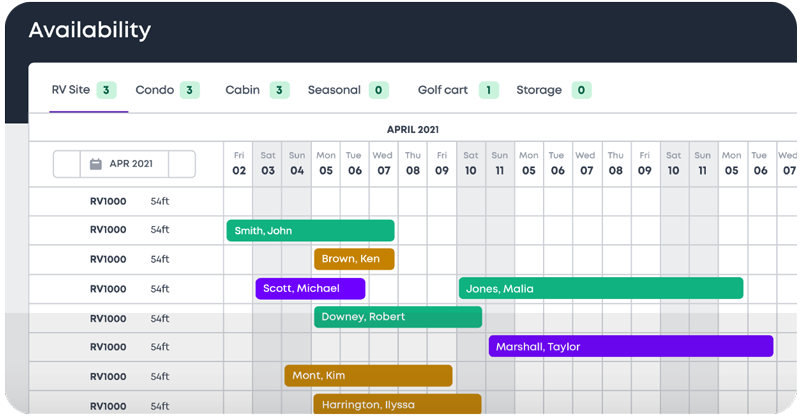Viewport: 800px width, 416px height.
Task: Select the Storage tab
Action: coord(554,90)
